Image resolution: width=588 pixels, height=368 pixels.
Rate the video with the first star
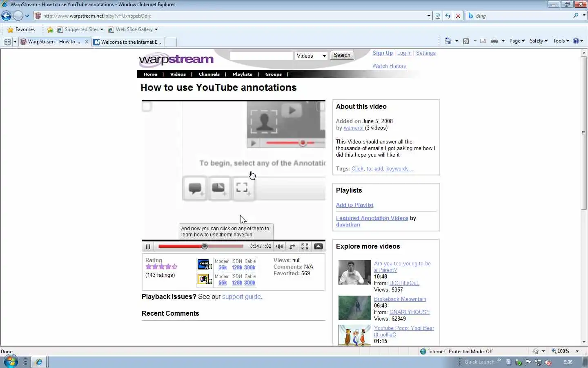tap(149, 267)
